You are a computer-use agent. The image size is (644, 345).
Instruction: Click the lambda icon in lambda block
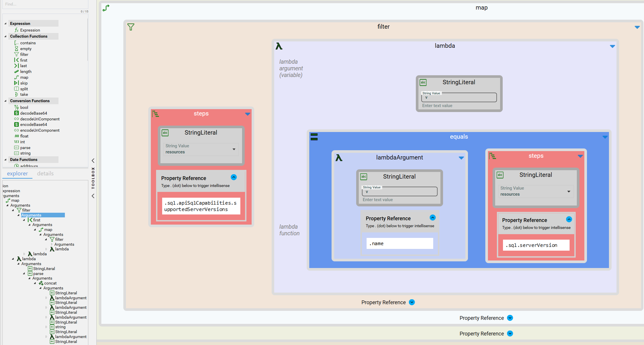click(x=279, y=46)
